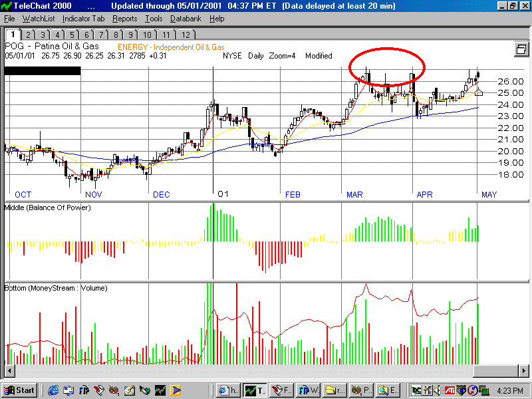The height and width of the screenshot is (399, 532).
Task: Switch to chart tab 4
Action: [x=57, y=35]
